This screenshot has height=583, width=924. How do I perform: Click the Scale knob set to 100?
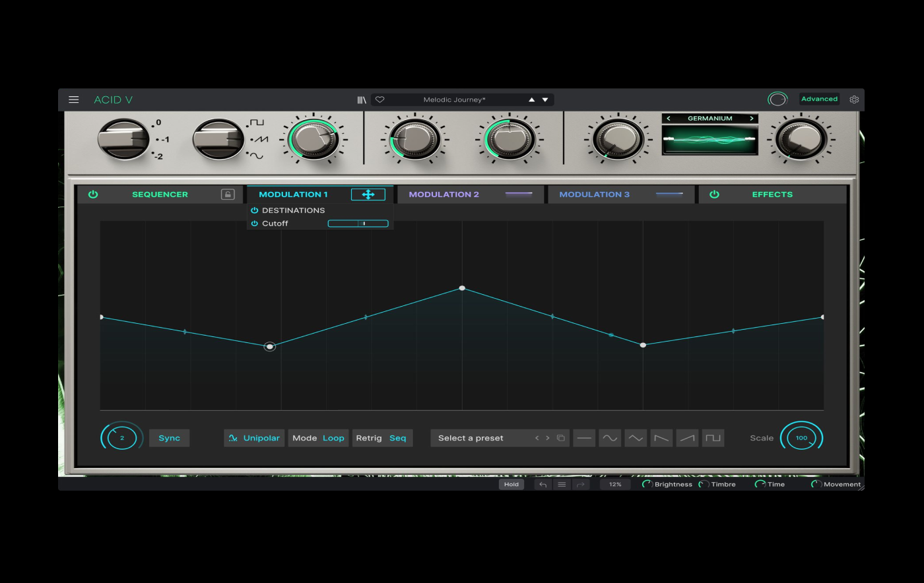tap(801, 438)
